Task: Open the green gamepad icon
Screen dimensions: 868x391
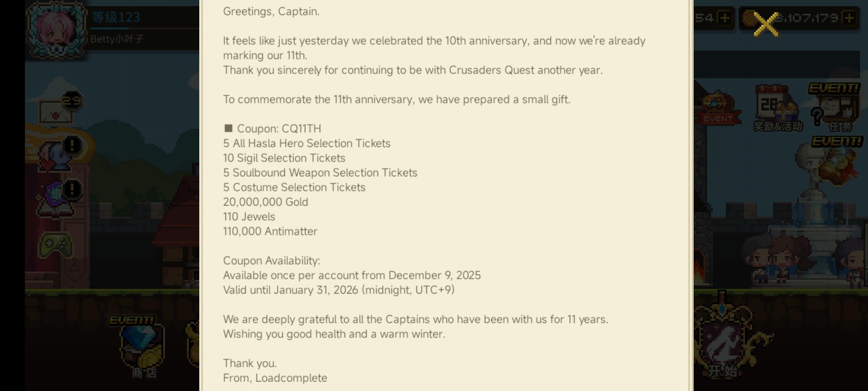Action: click(x=56, y=245)
